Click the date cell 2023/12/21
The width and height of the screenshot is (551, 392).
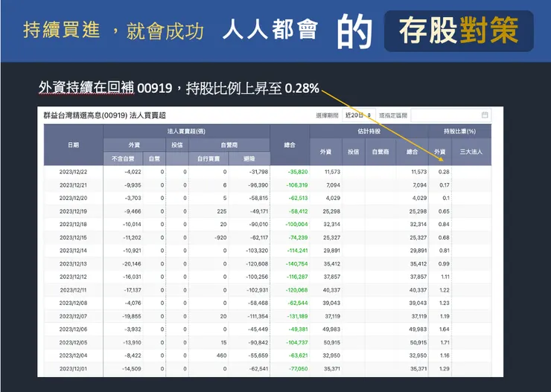point(73,185)
